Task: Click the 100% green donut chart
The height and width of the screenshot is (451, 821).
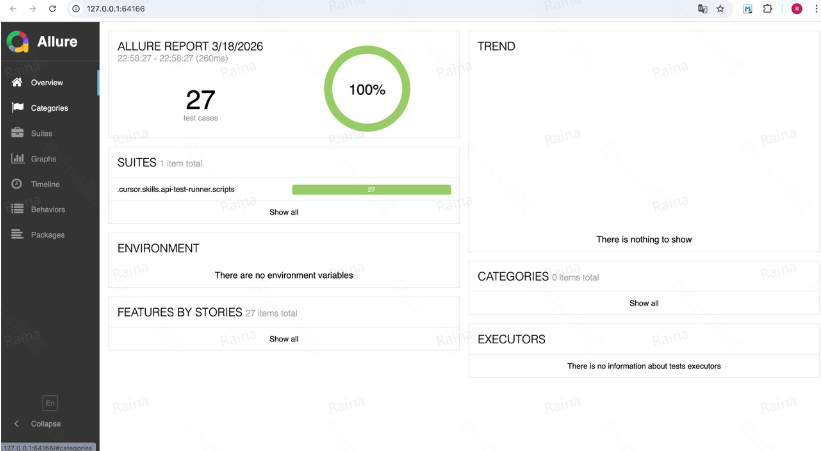Action: pyautogui.click(x=367, y=89)
